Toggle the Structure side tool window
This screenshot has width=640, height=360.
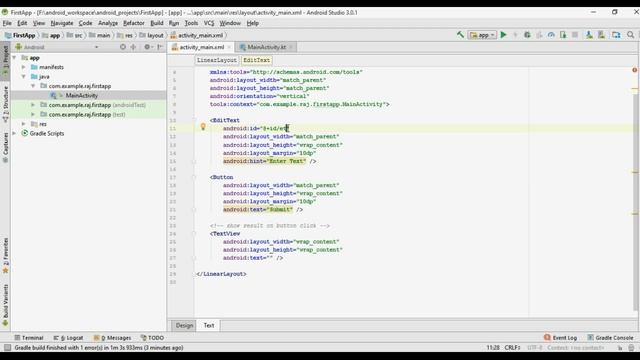(5, 104)
